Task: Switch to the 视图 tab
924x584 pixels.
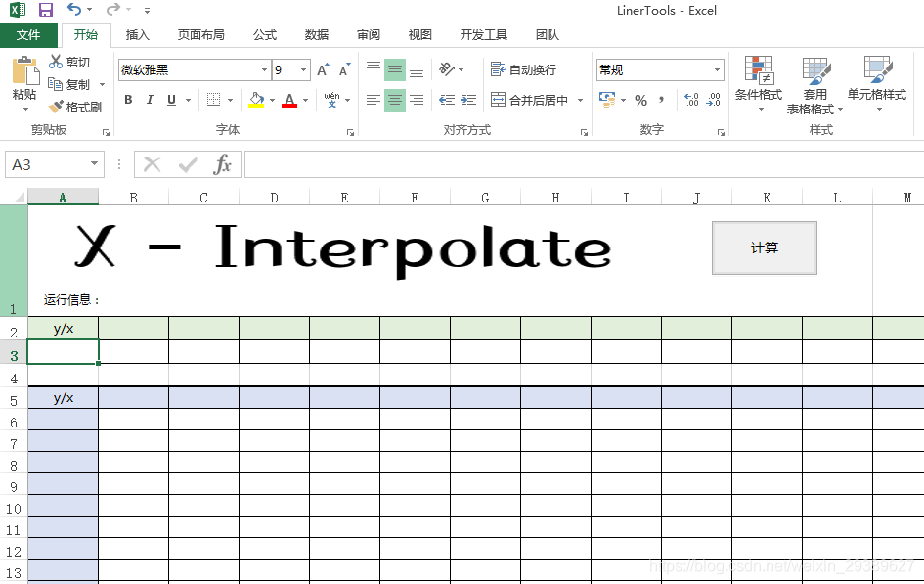Action: [x=420, y=35]
